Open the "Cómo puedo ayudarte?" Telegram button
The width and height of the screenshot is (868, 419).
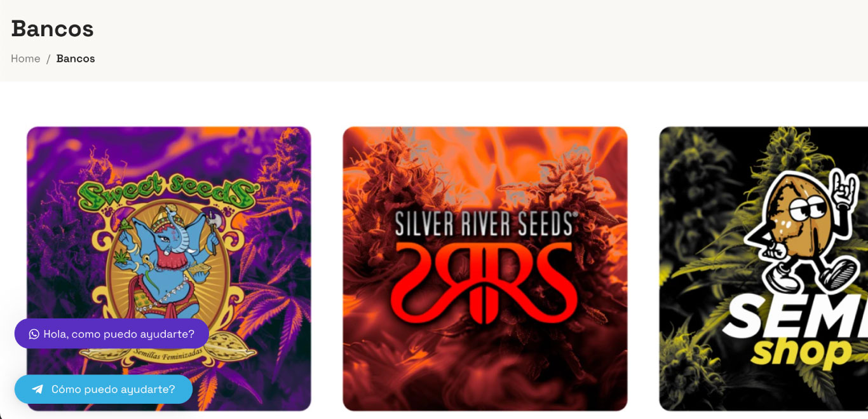click(104, 389)
